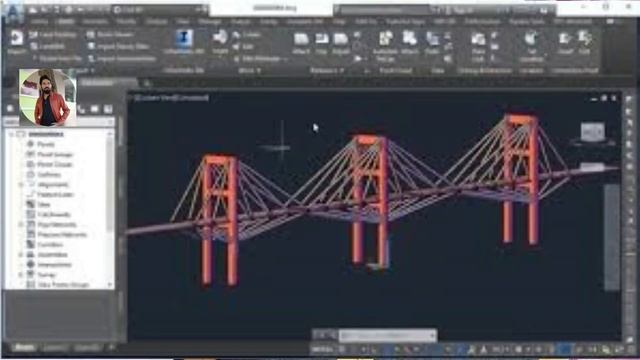
Task: Select Intersections in the Prospector tree
Action: pyautogui.click(x=54, y=264)
